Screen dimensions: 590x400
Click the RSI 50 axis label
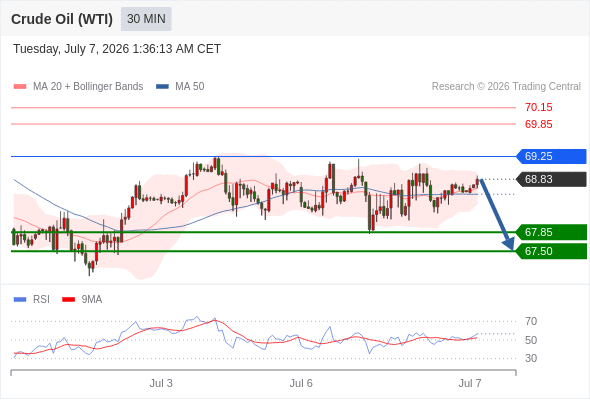tap(531, 340)
